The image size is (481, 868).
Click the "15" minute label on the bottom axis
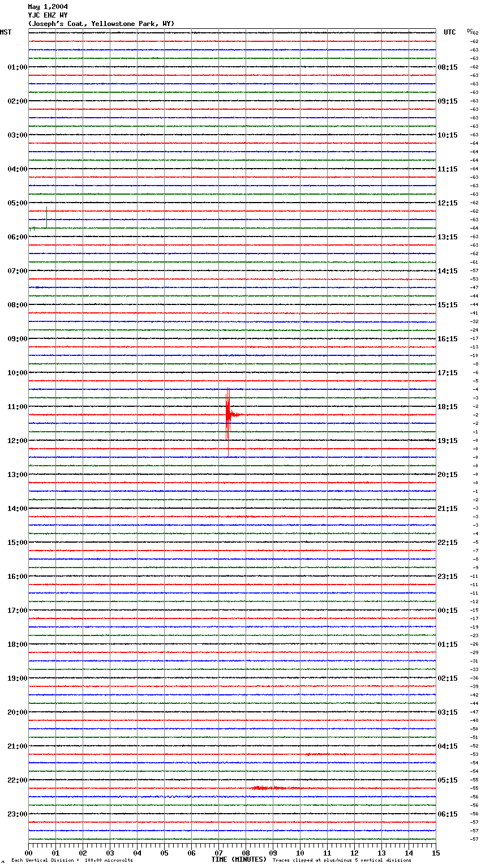pyautogui.click(x=435, y=853)
